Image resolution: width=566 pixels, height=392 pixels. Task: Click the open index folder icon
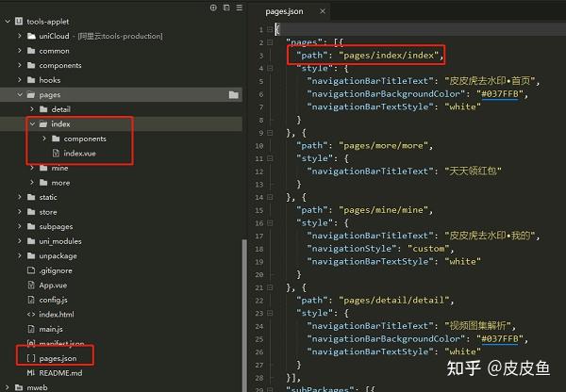[x=43, y=123]
